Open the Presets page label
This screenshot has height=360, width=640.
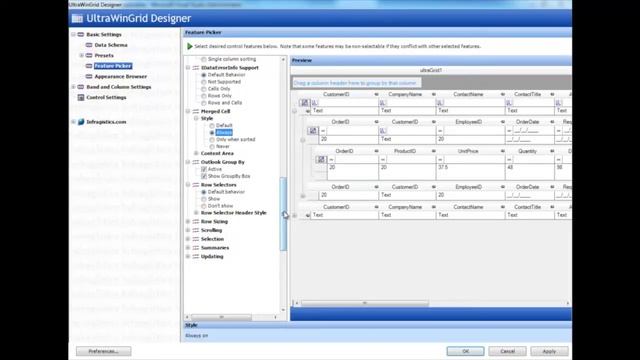click(x=104, y=56)
